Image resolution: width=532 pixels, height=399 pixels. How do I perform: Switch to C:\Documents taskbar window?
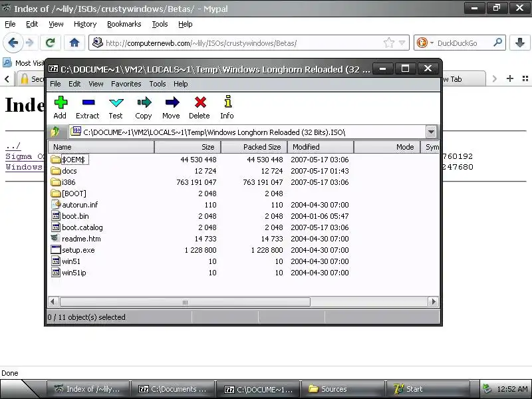173,389
